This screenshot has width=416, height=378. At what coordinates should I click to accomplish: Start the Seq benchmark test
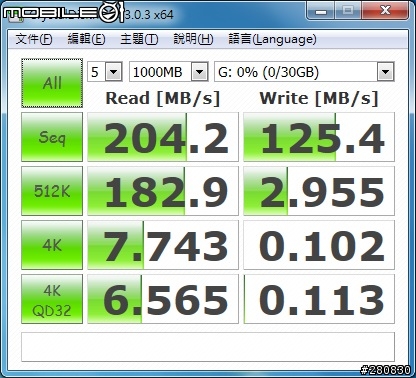click(52, 137)
